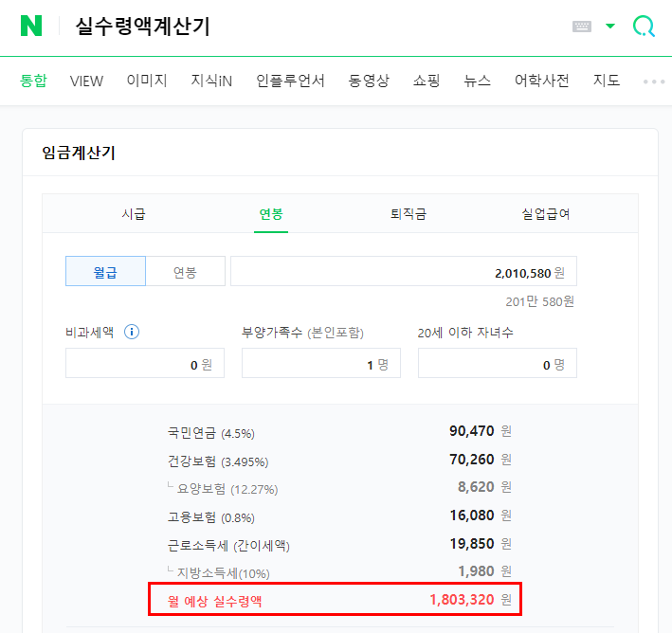
Task: Open the 쇼핑 tab
Action: tap(427, 81)
